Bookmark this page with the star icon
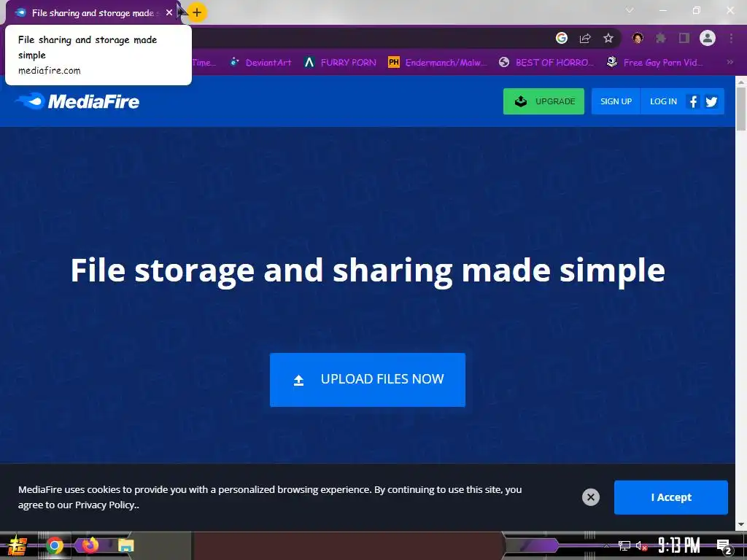 tap(608, 38)
